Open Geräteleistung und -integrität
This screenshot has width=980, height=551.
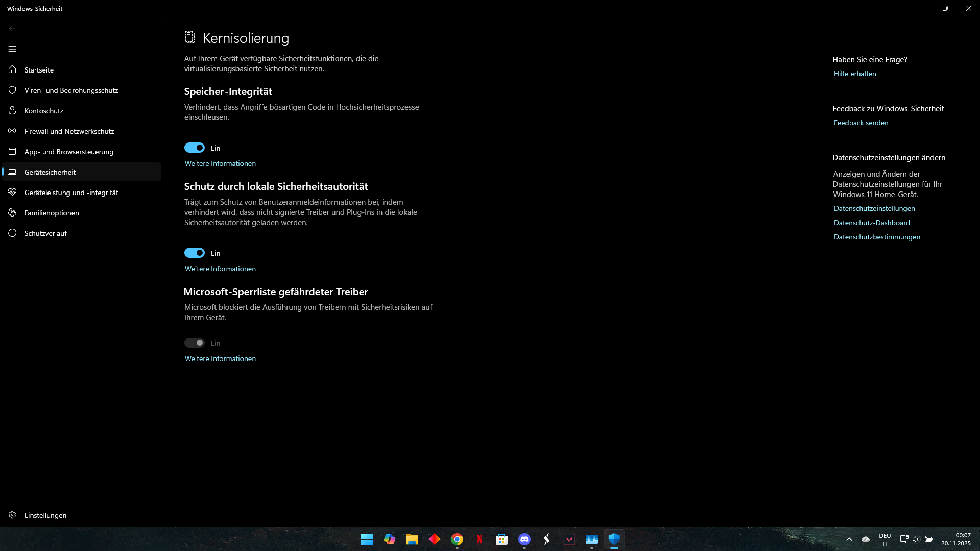(x=82, y=193)
